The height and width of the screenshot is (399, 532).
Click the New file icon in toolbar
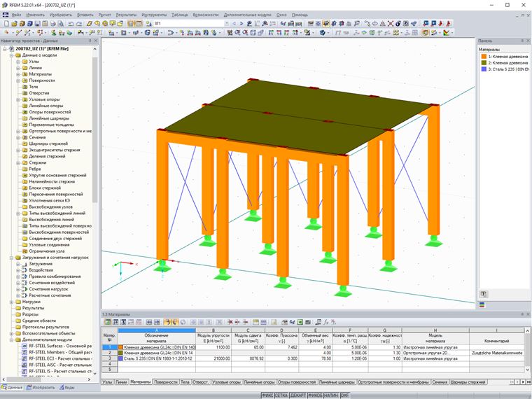click(6, 23)
